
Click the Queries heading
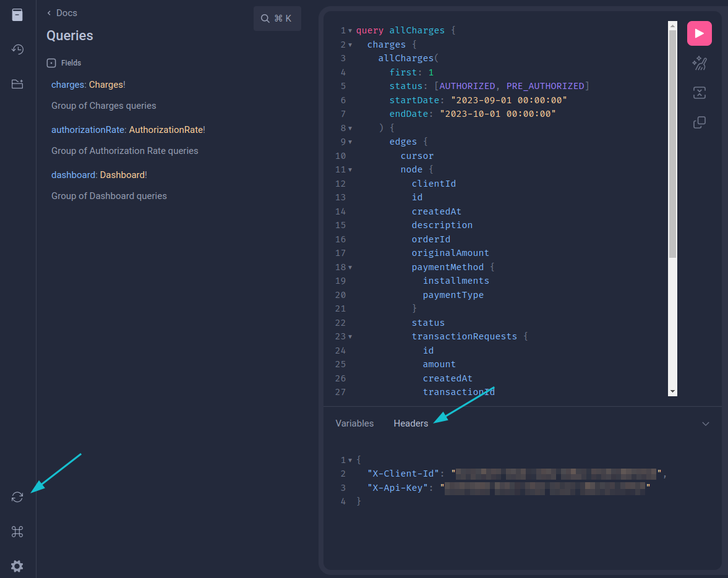click(70, 36)
